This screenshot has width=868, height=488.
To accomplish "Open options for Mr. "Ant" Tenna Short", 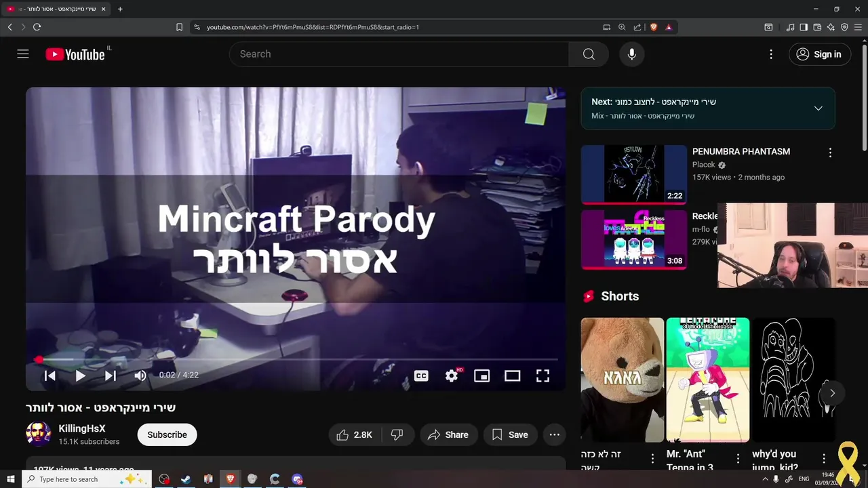I will [x=738, y=459].
